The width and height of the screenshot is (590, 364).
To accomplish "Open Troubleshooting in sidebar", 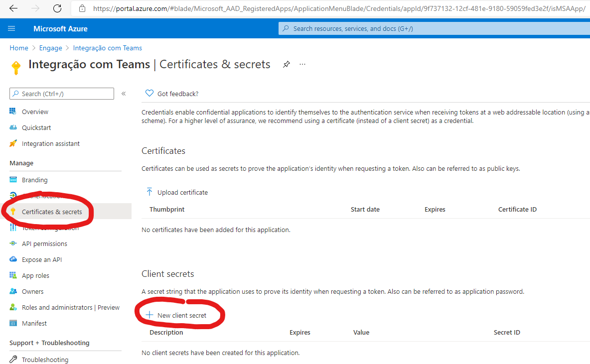I will click(x=45, y=360).
